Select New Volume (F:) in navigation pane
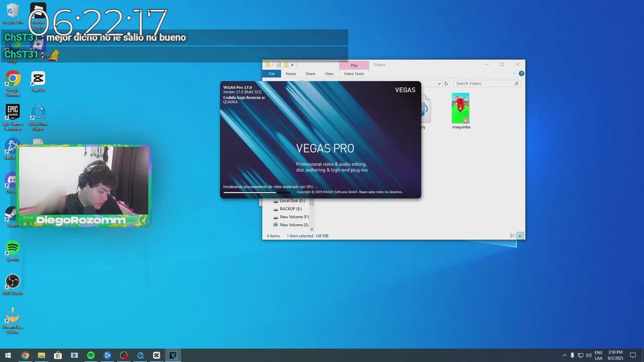Screen dimensions: 644x362 291,217
